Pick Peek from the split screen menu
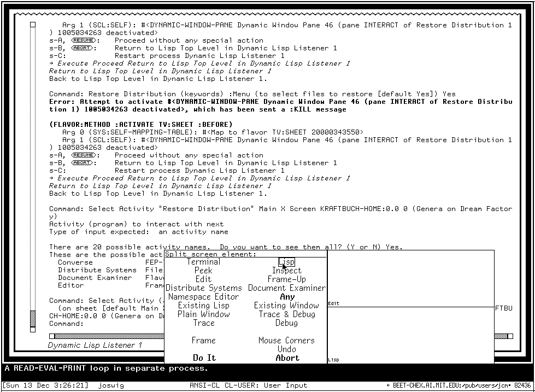 [204, 271]
